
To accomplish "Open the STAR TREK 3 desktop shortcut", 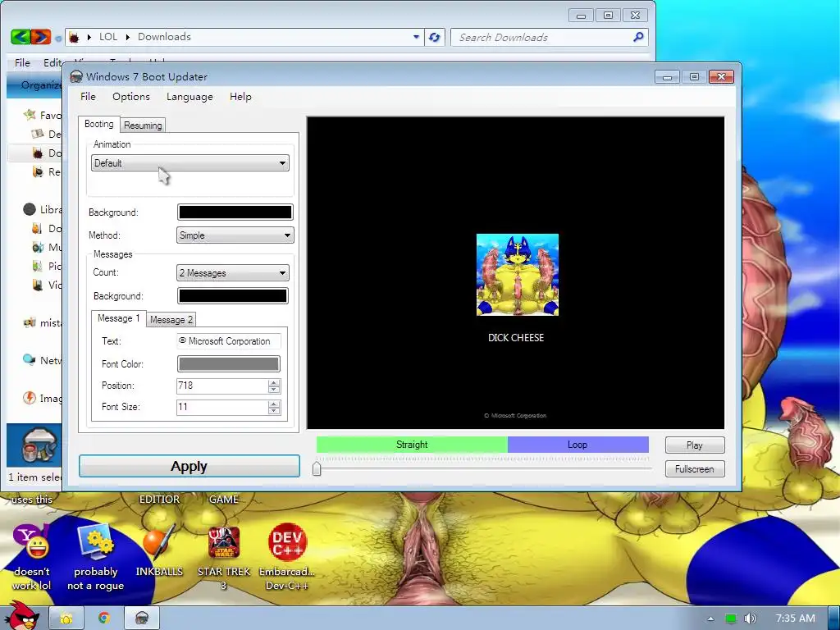I will point(223,557).
